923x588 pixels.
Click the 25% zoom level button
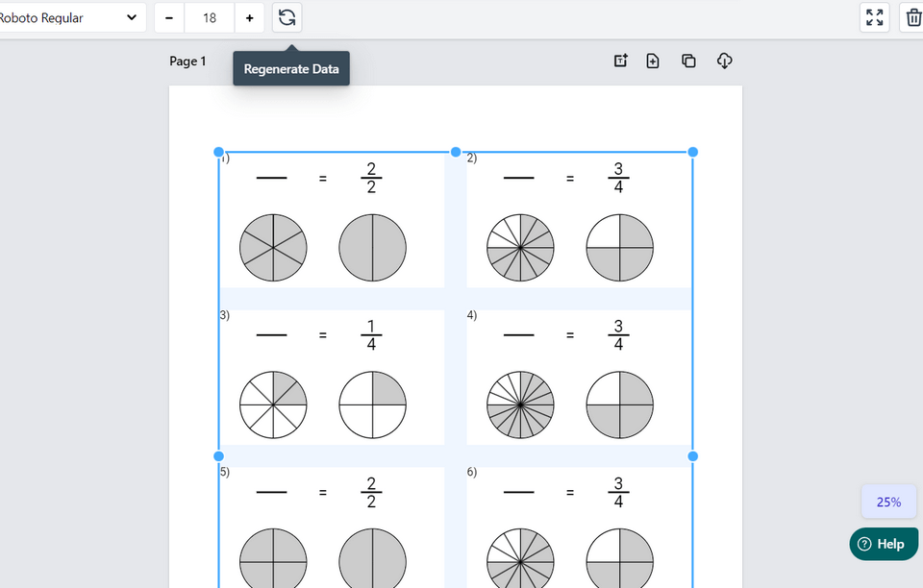tap(887, 502)
